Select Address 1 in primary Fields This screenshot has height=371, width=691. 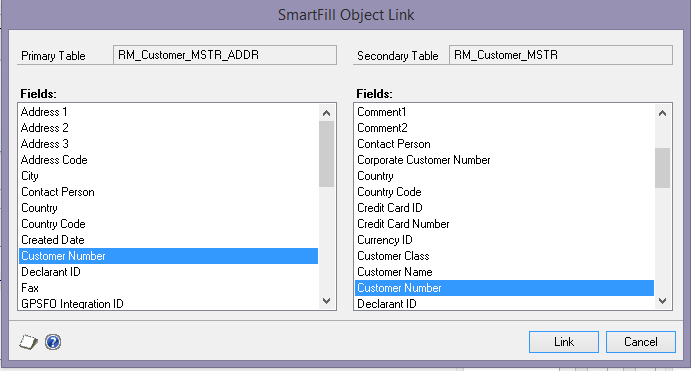pos(168,112)
